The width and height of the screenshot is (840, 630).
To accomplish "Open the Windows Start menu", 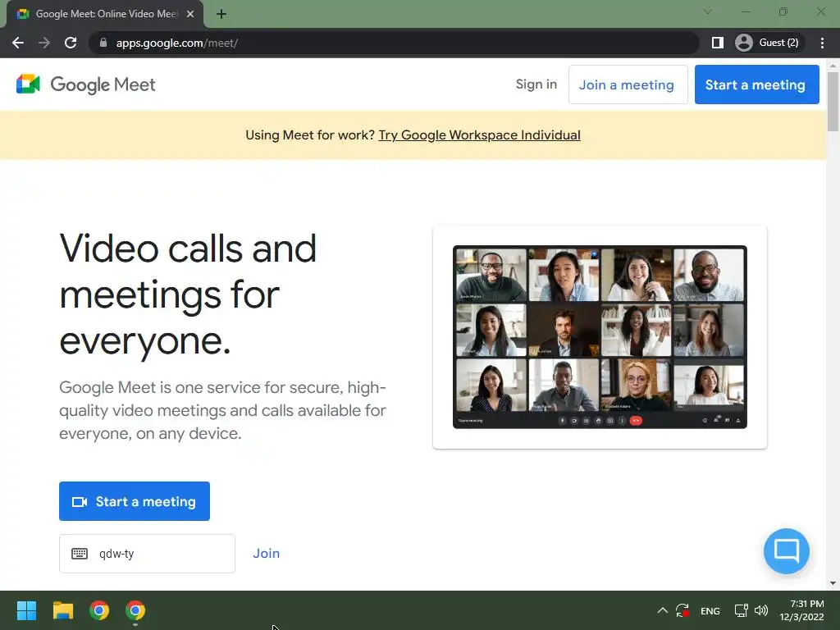I will click(26, 610).
